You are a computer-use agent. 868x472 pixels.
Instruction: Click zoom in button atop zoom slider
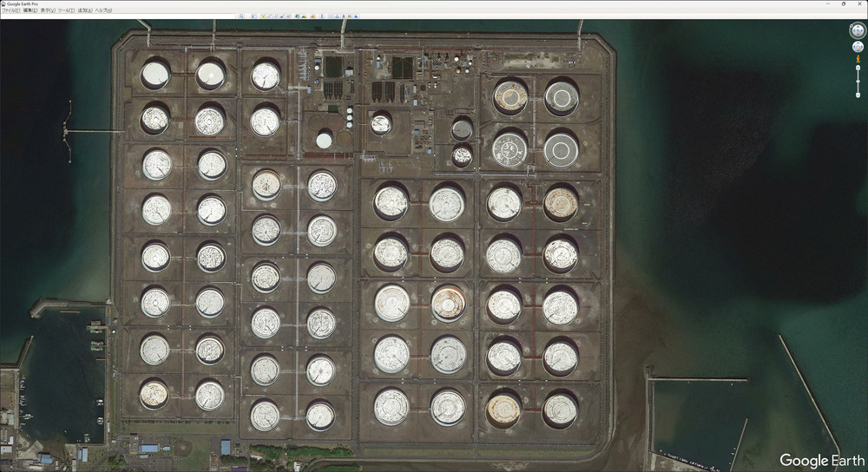[858, 68]
